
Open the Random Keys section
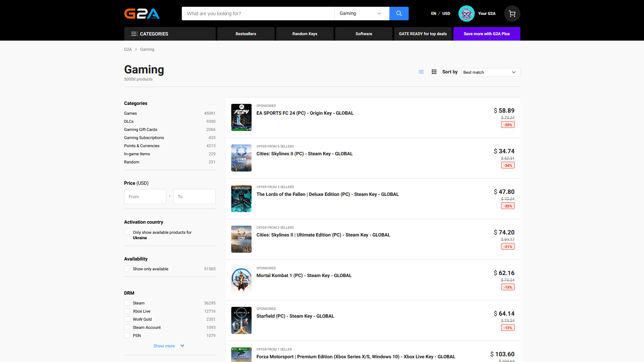pyautogui.click(x=304, y=34)
